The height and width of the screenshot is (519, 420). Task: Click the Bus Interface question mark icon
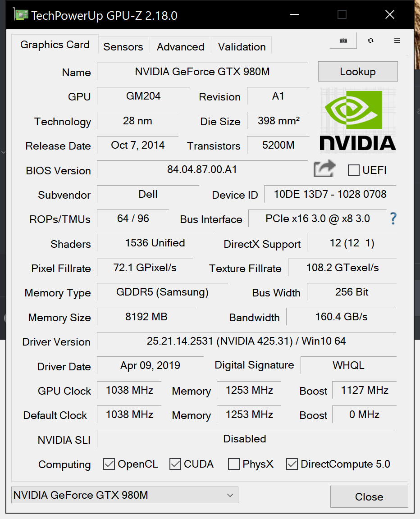click(393, 219)
